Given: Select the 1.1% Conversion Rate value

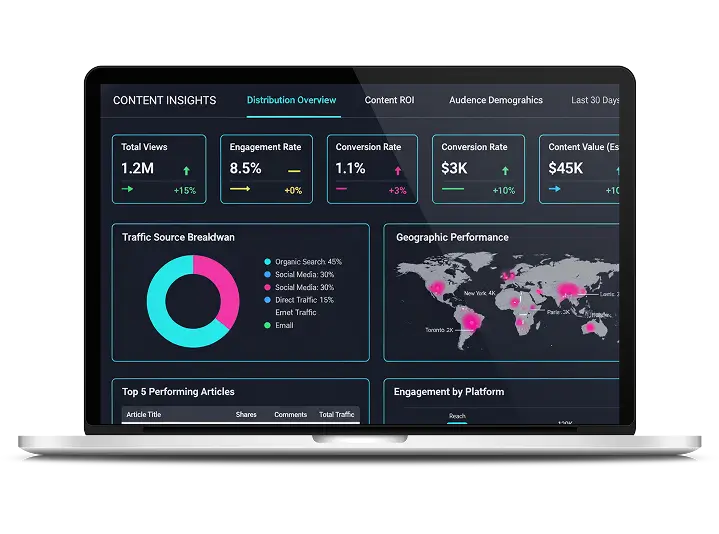Looking at the screenshot, I should (x=350, y=168).
